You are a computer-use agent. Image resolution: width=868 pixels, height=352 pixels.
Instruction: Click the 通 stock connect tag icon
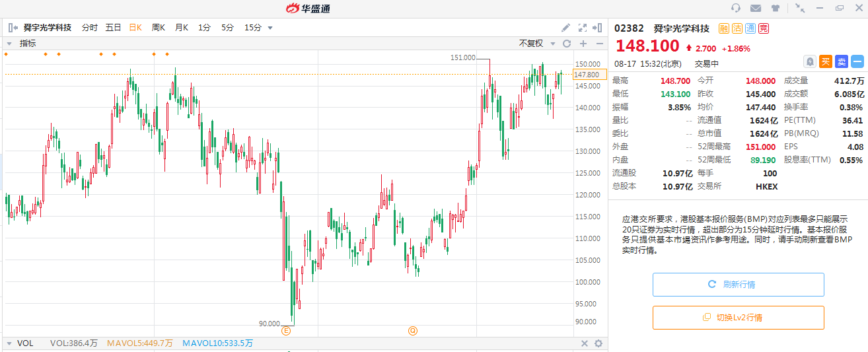(750, 28)
